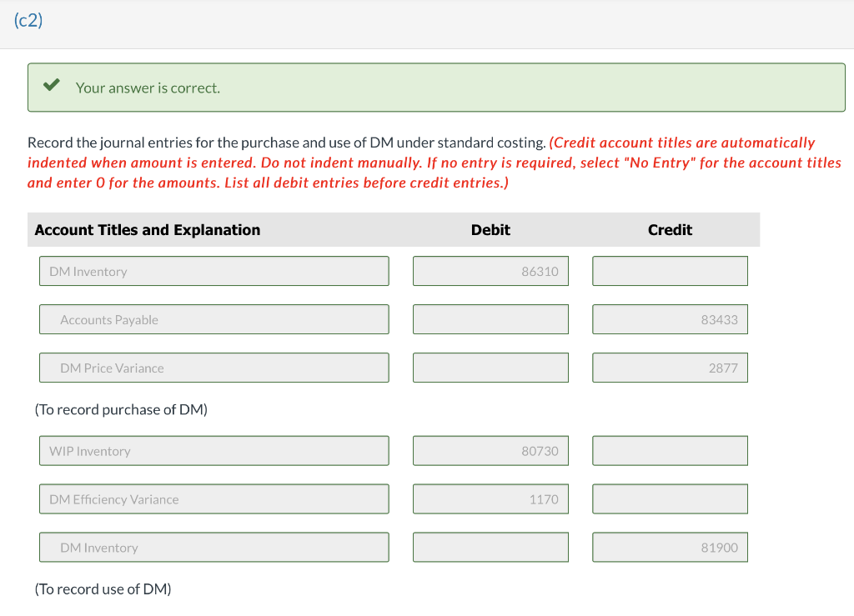Click the Debit column header
Viewport: 854px width, 616px height.
tap(490, 230)
